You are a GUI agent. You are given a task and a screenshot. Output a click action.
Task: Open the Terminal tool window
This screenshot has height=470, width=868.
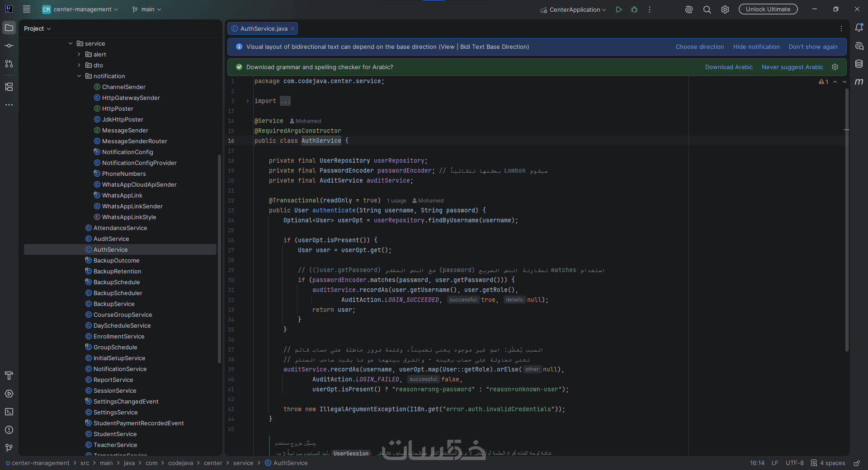tap(9, 412)
